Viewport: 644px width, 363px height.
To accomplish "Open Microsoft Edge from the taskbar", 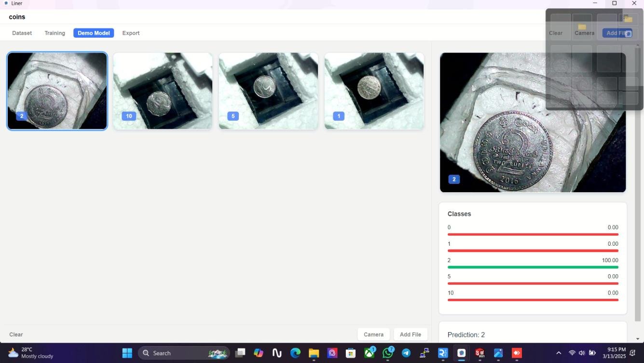I will click(295, 353).
